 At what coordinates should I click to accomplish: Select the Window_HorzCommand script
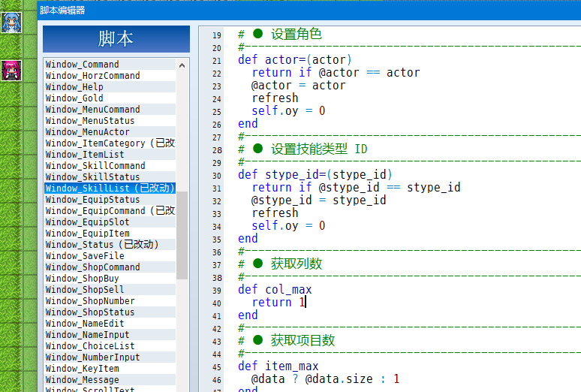pyautogui.click(x=110, y=76)
